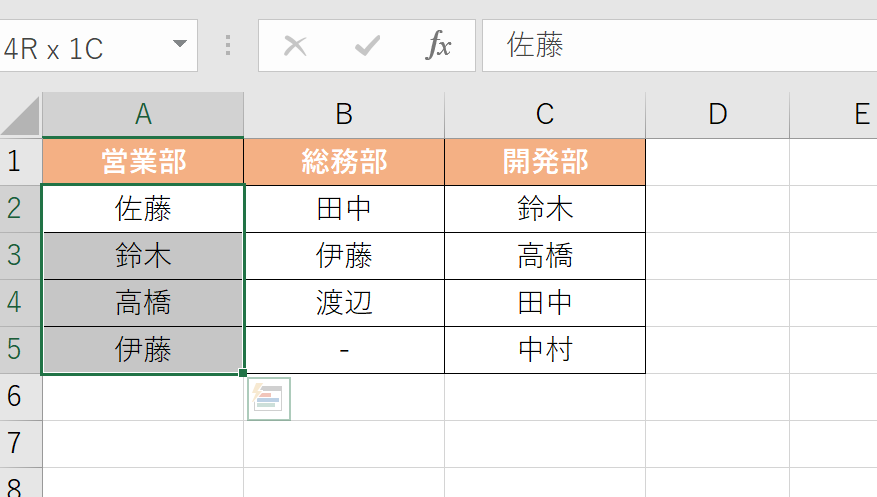Click cell containing 渡辺
The height and width of the screenshot is (497, 877).
(344, 303)
